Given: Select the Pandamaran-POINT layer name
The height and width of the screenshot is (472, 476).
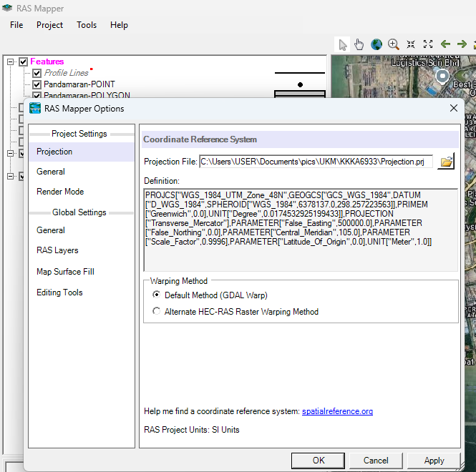Looking at the screenshot, I should [79, 84].
